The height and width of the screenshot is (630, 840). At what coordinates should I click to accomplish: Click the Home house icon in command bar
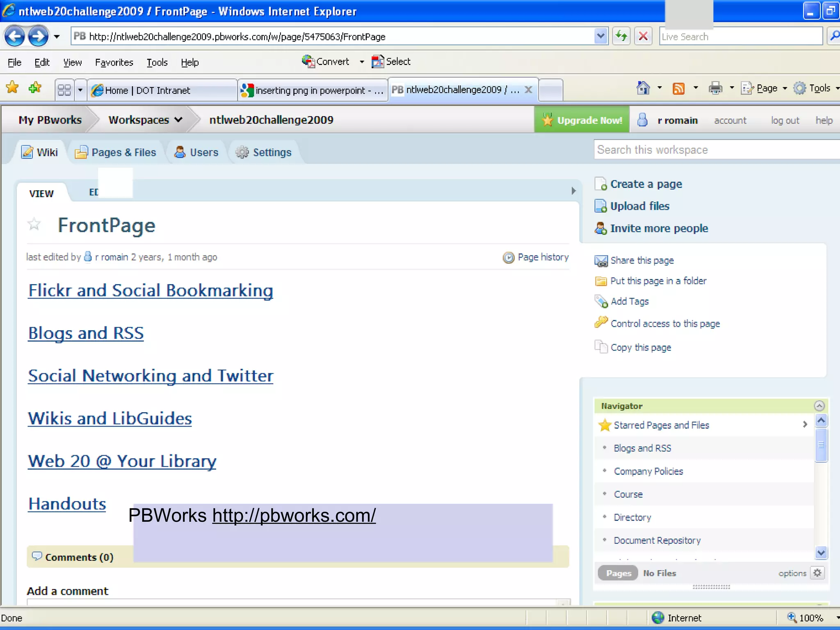[643, 88]
